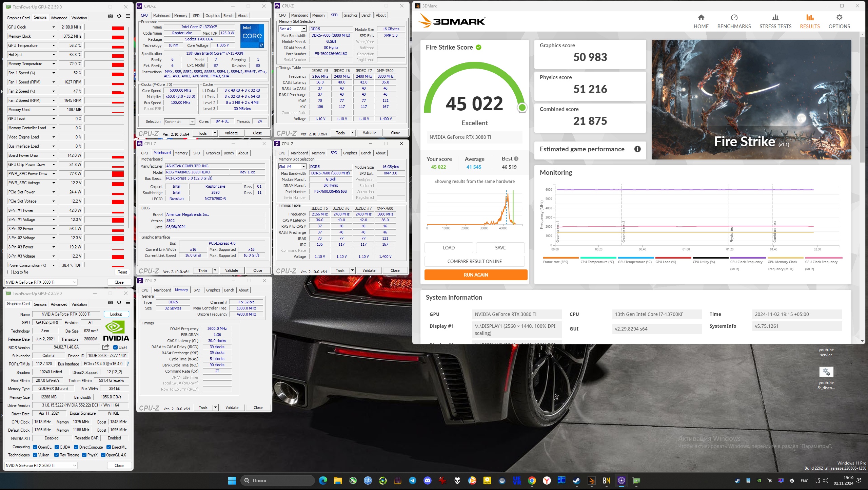Open Tools dropdown arrow in CPU-Z Mainboard window

click(215, 270)
